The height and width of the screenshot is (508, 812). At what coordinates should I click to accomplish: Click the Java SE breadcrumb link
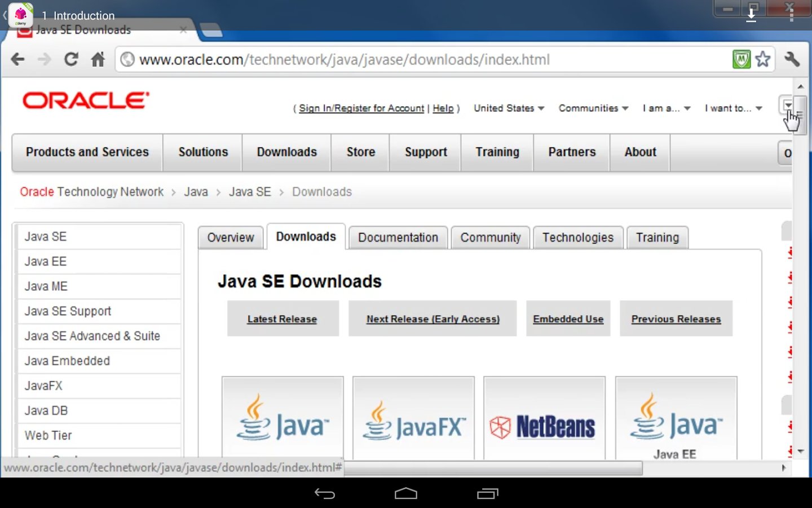(x=250, y=192)
